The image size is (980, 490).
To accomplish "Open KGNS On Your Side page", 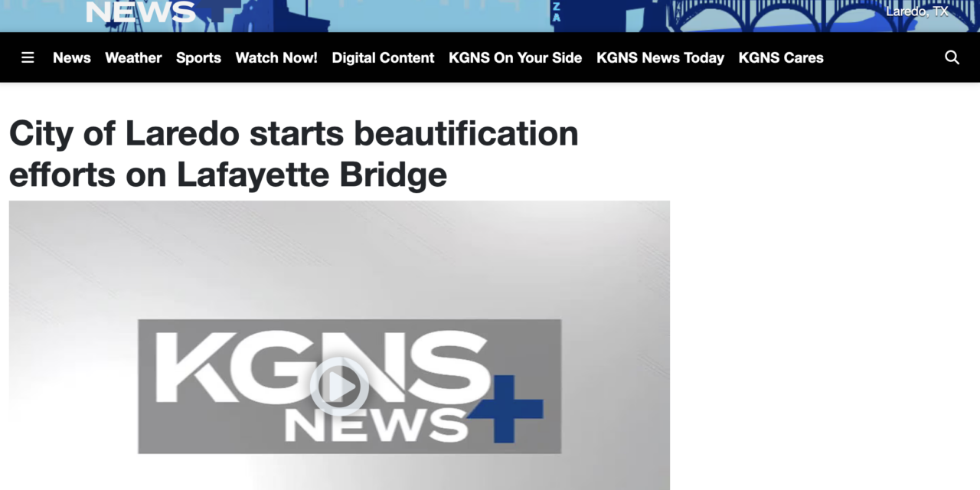I will point(514,57).
